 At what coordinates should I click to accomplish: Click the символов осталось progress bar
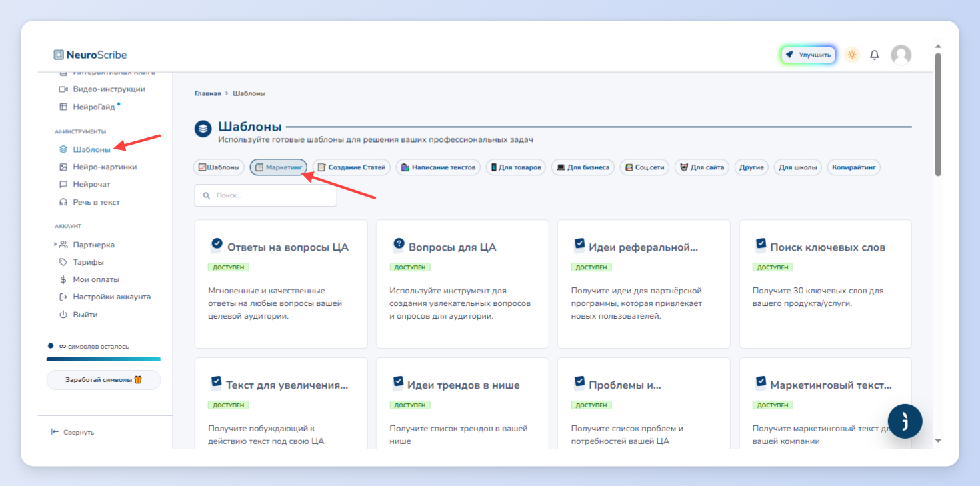tap(103, 359)
